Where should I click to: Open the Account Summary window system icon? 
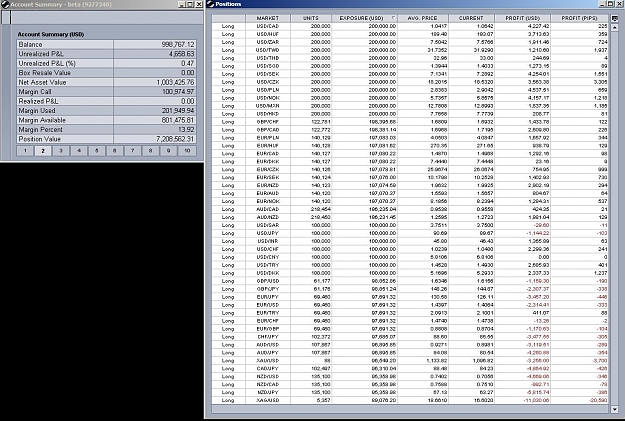[5, 4]
